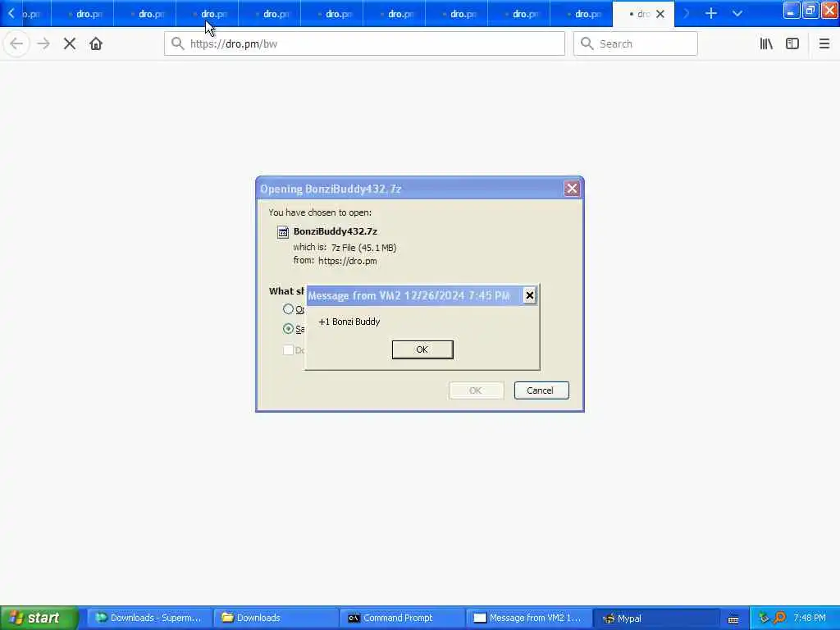The width and height of the screenshot is (840, 630).
Task: Expand the list all tabs chevron
Action: 737,13
